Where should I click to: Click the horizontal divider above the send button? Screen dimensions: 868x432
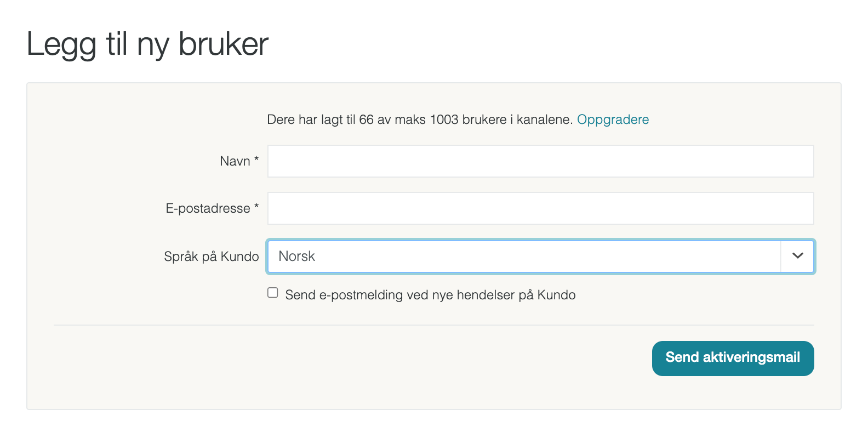[x=433, y=325]
